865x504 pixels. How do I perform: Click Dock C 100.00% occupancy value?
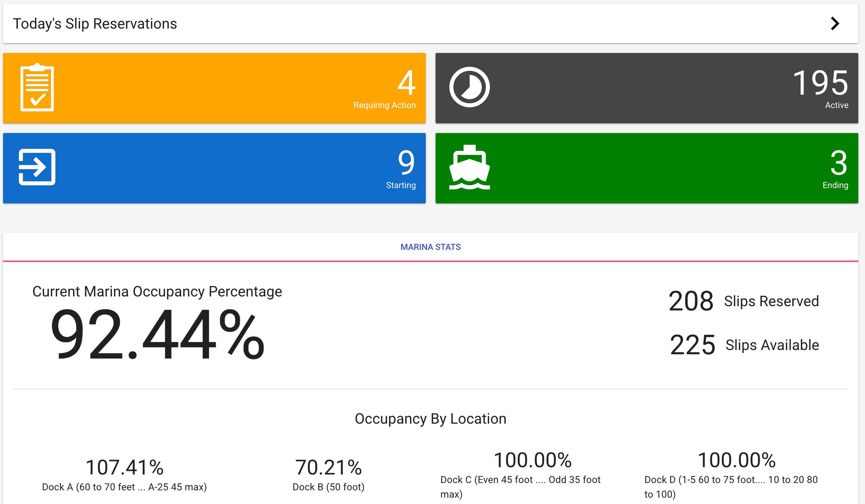click(533, 460)
